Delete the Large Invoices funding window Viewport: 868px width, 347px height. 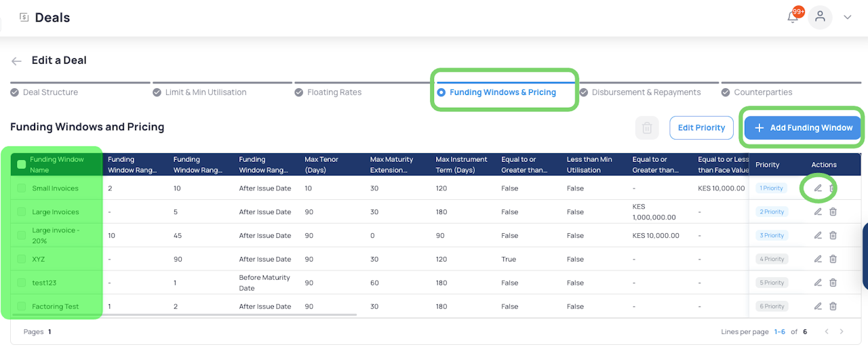(833, 212)
